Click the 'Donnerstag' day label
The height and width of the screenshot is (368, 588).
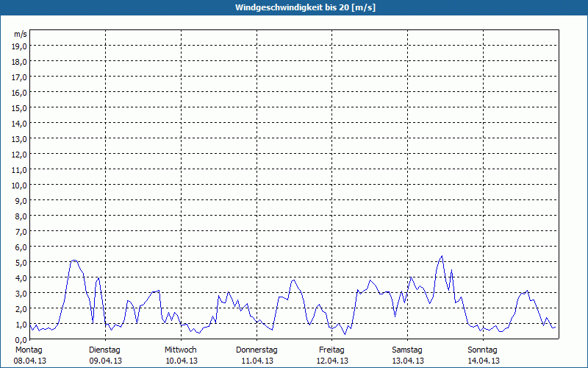pos(257,350)
